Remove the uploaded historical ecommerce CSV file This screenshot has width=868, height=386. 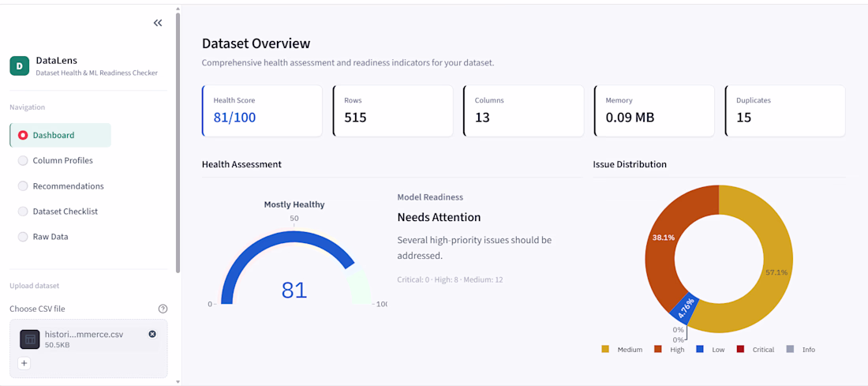[x=152, y=334]
